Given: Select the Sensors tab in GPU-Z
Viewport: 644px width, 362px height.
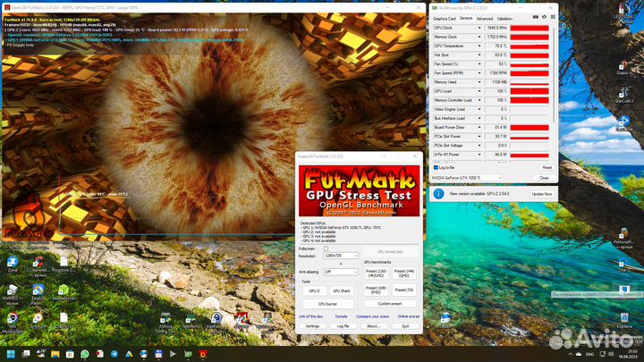Looking at the screenshot, I should (x=466, y=19).
